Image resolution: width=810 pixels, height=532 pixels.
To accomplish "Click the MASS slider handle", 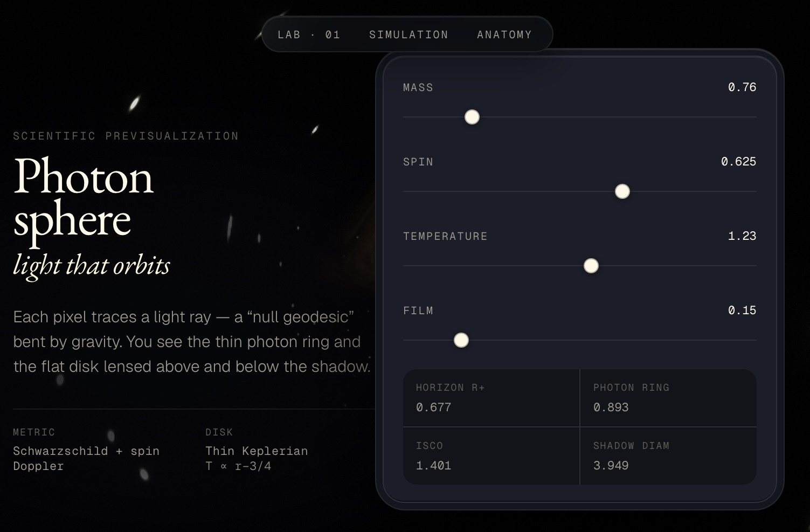I will click(x=472, y=117).
